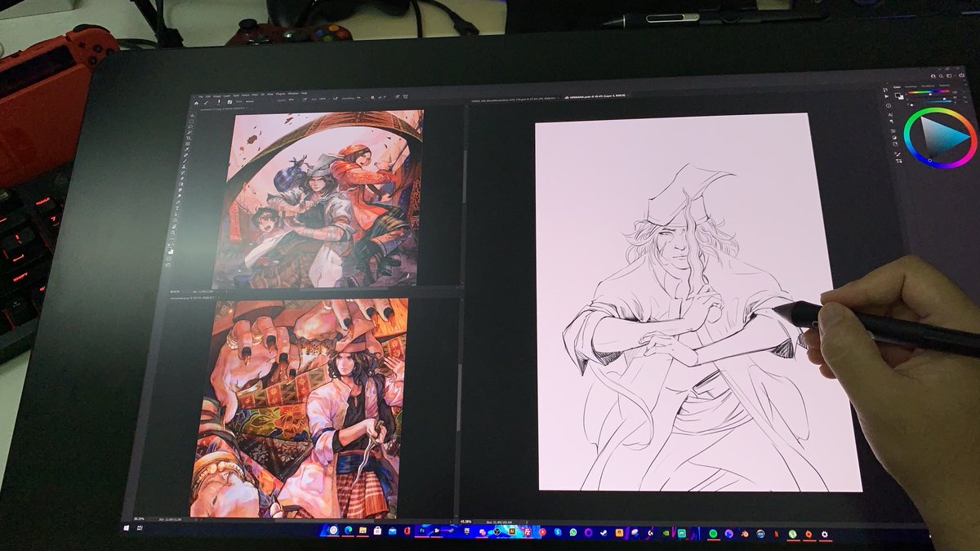Click the toolbar foreground/background color swatches
This screenshot has height=551, width=980.
[170, 250]
